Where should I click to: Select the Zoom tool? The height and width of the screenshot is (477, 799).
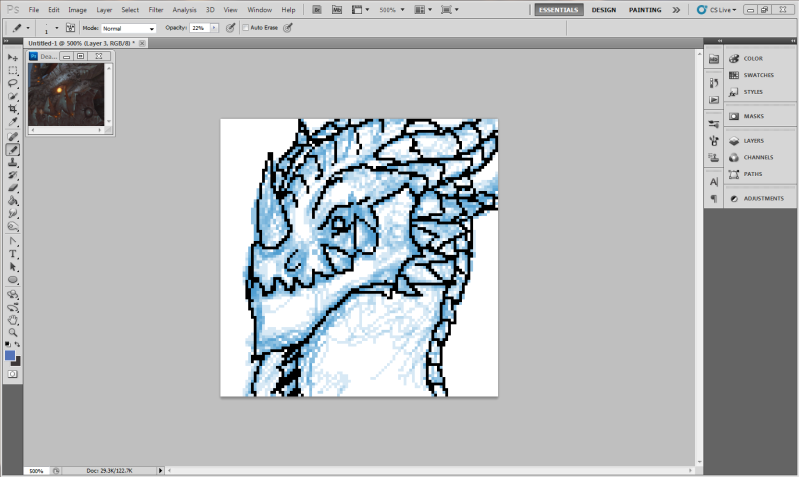[13, 333]
